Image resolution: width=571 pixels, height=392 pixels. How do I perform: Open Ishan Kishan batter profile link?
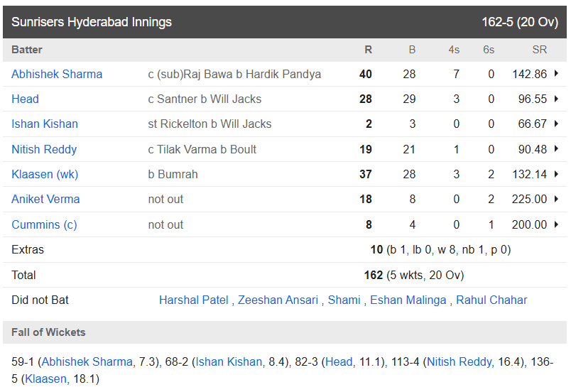[x=45, y=124]
